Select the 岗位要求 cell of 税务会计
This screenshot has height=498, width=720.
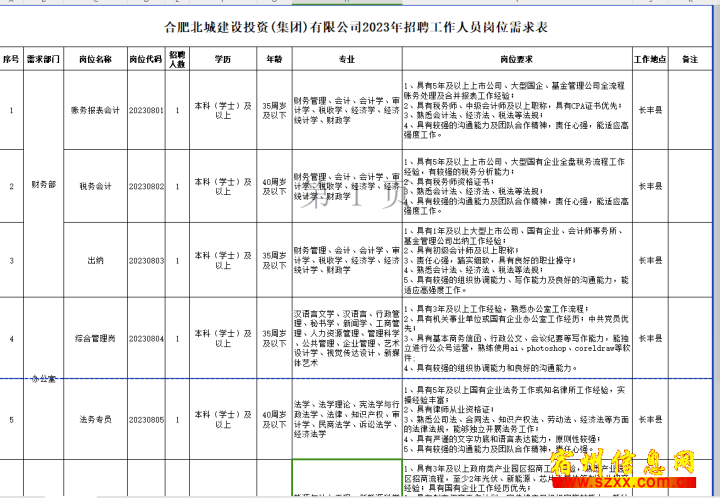click(x=517, y=186)
